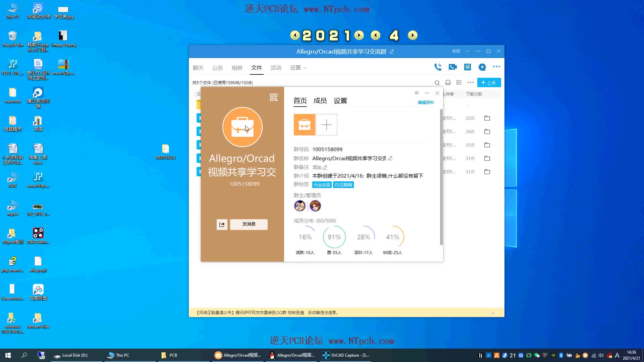
Task: Expand the title bar chevron dropdown menu
Action: coord(467,51)
